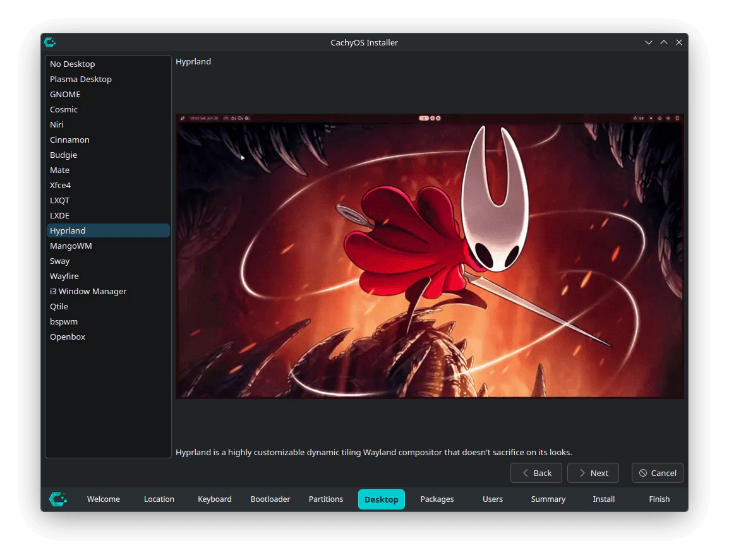729x560 pixels.
Task: Maximize the installer with the up chevron
Action: (664, 42)
